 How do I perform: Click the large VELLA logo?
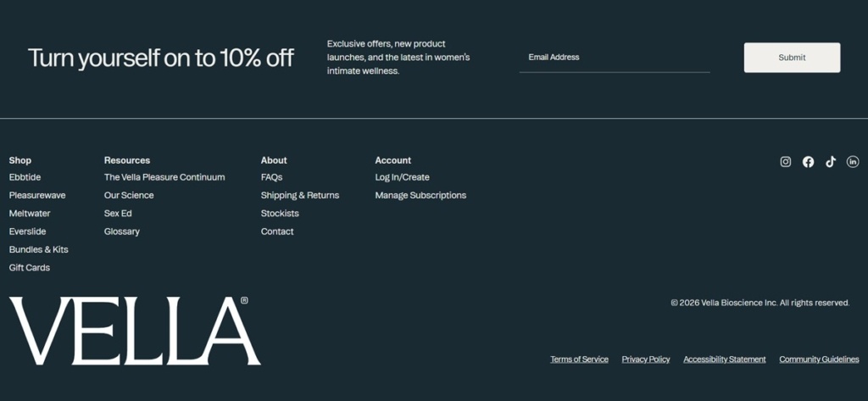coord(135,331)
